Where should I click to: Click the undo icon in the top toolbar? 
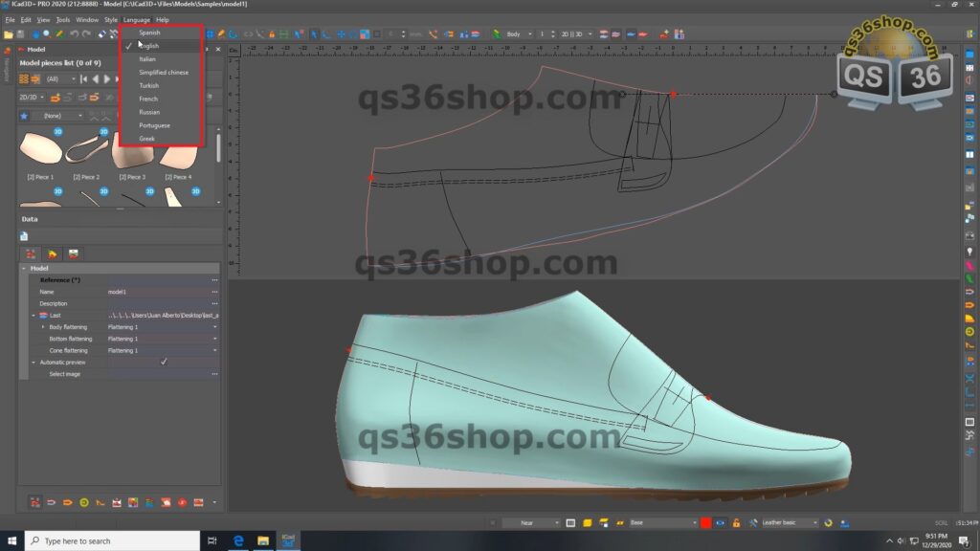(74, 33)
